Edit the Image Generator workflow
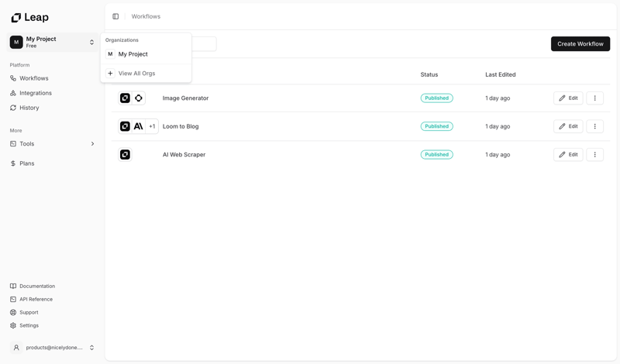Viewport: 620px width, 364px height. [x=568, y=98]
